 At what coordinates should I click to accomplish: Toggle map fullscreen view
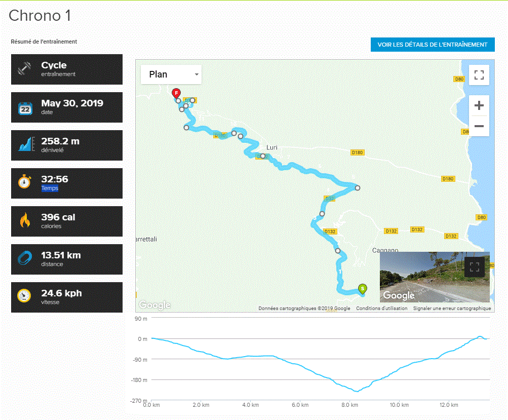pos(479,75)
